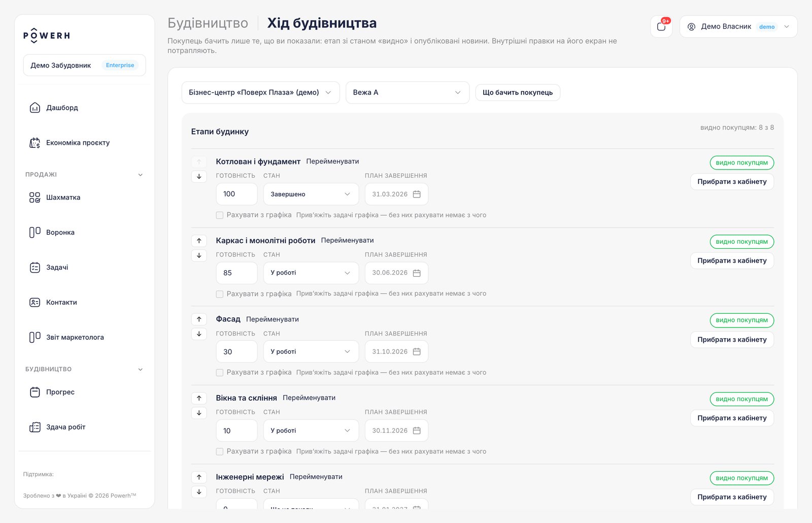This screenshot has width=812, height=523.
Task: Open calendar icon for date 31.03.2026
Action: point(417,194)
